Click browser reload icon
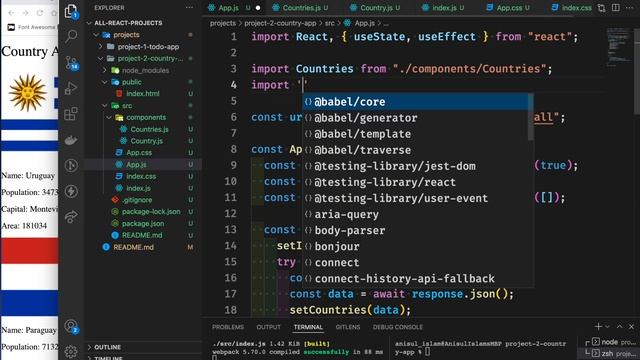 click(x=40, y=13)
